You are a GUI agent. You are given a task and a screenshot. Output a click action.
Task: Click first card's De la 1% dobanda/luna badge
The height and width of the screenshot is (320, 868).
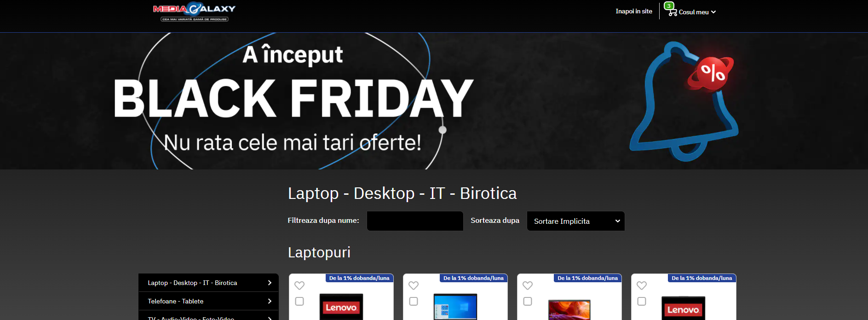click(x=359, y=278)
